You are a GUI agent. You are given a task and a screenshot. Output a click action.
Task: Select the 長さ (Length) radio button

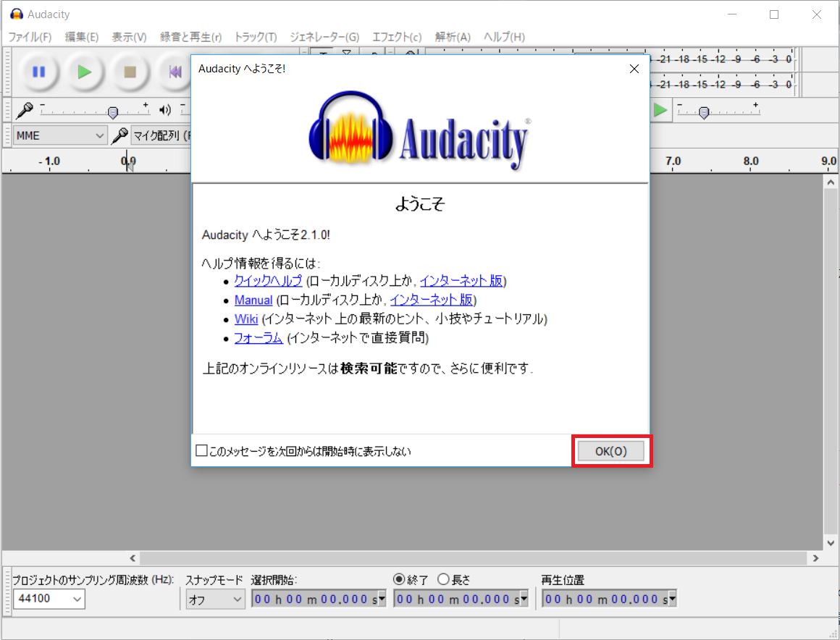[443, 579]
